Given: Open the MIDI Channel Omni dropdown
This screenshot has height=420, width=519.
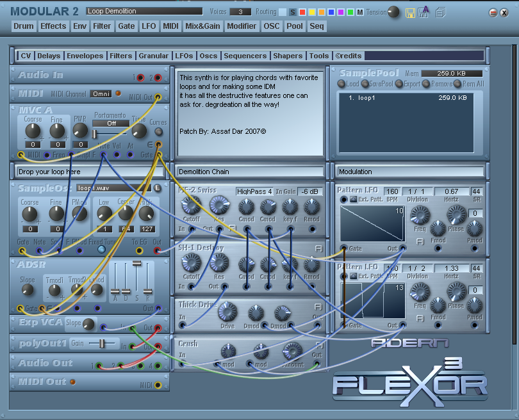Looking at the screenshot, I should [101, 94].
